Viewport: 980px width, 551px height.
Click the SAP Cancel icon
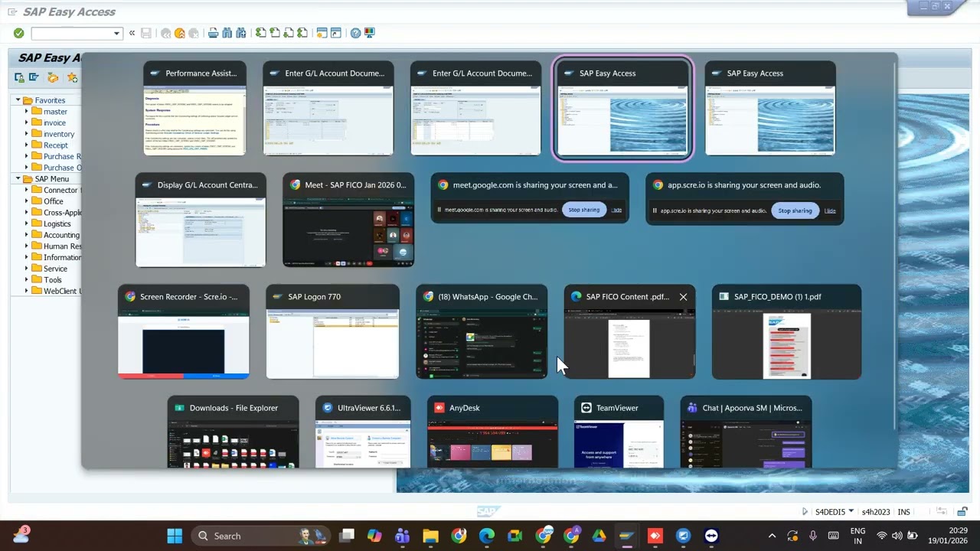click(x=193, y=33)
